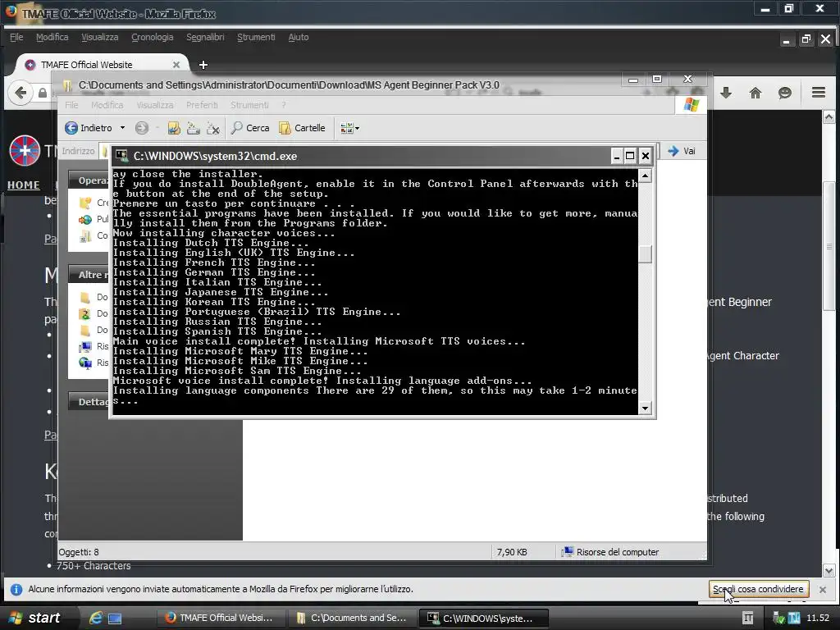Image resolution: width=840 pixels, height=630 pixels.
Task: Click the Firefox chat smiley icon
Action: click(785, 93)
